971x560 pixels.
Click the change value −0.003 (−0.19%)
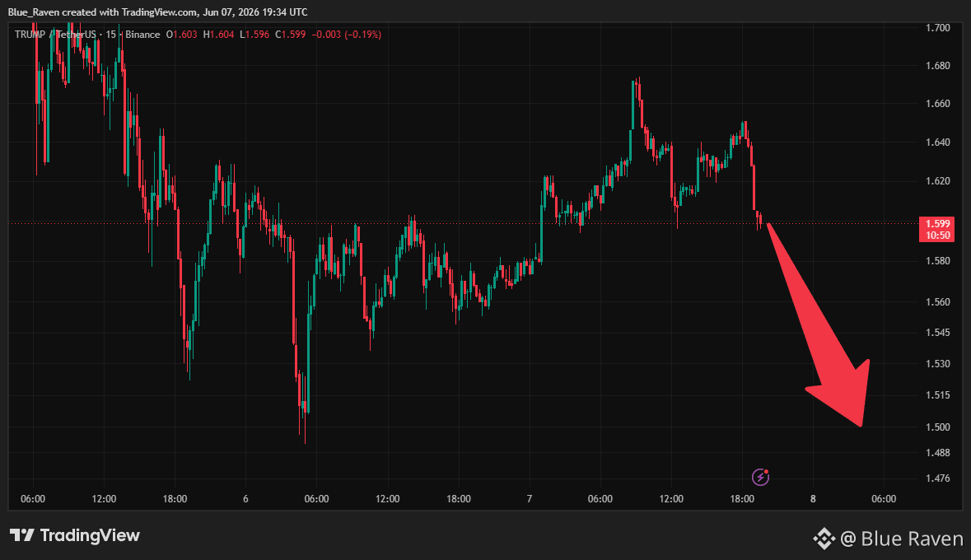pyautogui.click(x=346, y=35)
